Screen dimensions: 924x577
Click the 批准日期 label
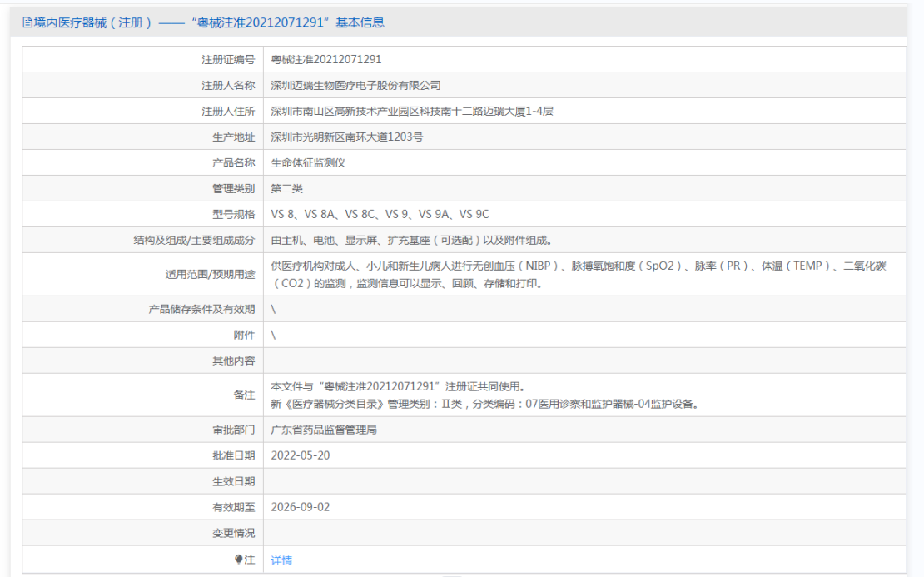pos(233,455)
